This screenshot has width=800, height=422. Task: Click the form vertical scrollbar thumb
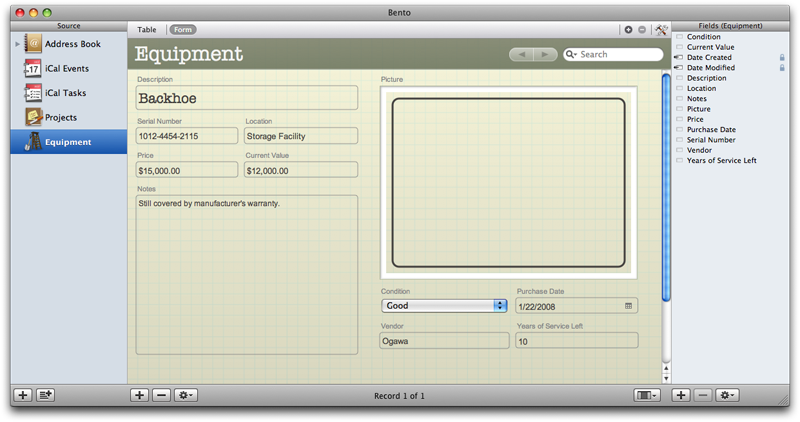666,188
